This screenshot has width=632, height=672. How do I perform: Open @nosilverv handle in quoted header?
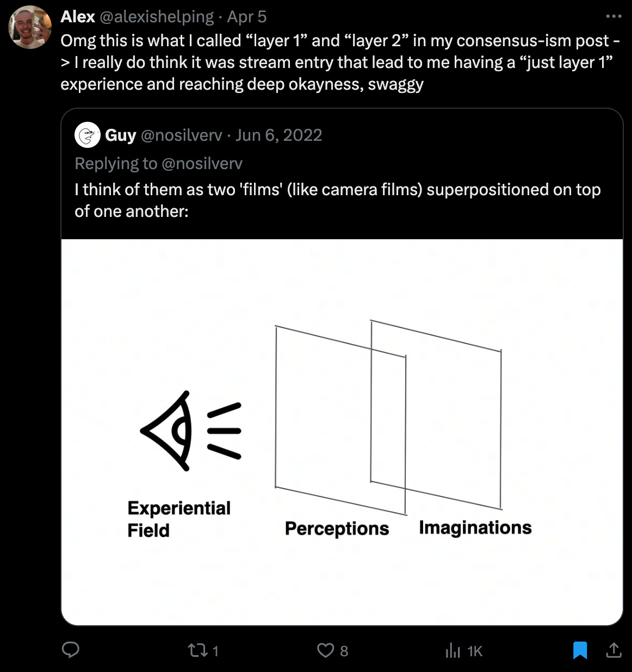tap(182, 135)
